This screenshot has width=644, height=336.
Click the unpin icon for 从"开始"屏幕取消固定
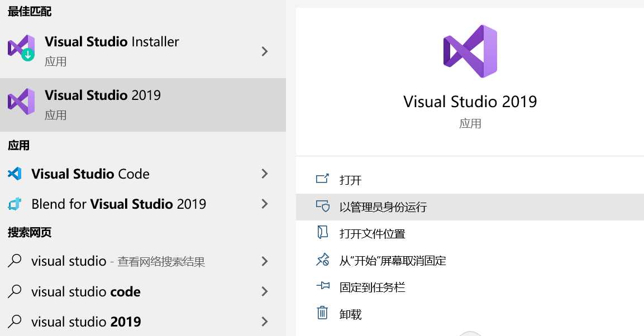[323, 260]
